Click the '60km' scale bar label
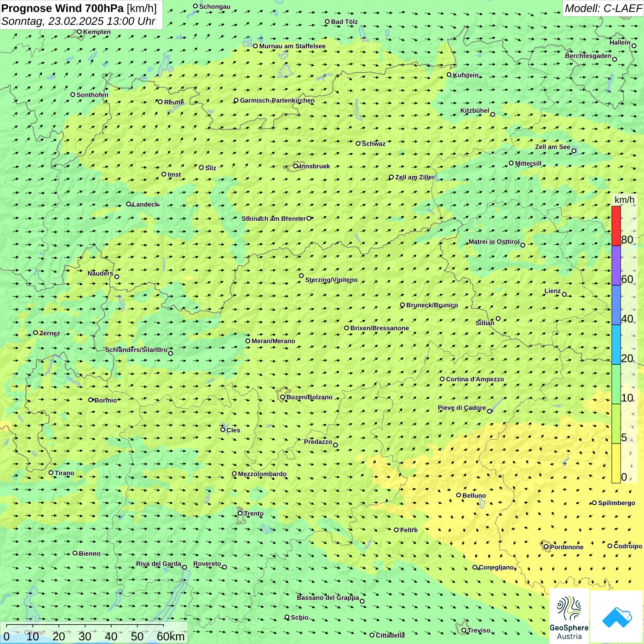Image resolution: width=644 pixels, height=644 pixels. 171,636
